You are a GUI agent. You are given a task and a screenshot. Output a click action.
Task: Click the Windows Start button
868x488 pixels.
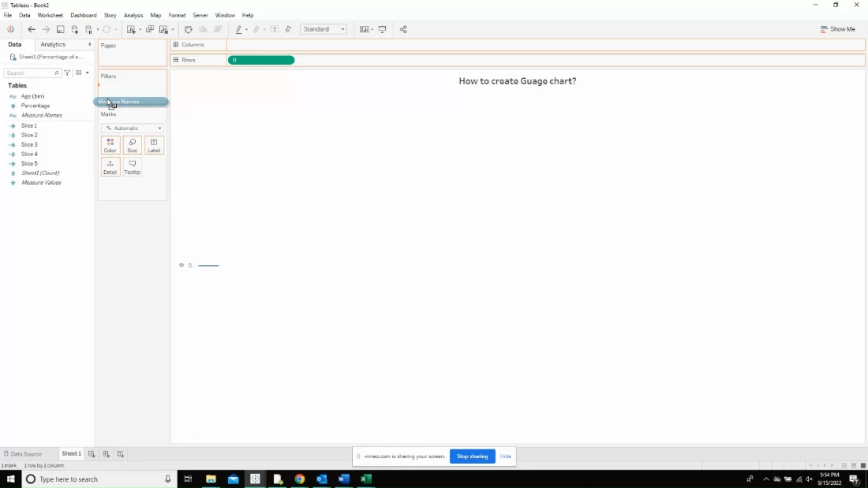point(10,479)
